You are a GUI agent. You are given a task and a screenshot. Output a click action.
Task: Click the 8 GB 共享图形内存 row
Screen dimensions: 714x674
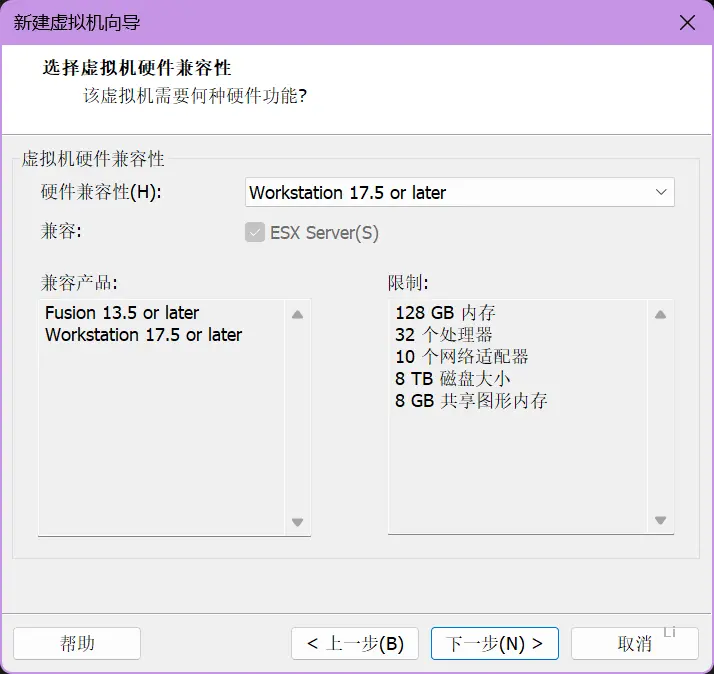pyautogui.click(x=471, y=401)
